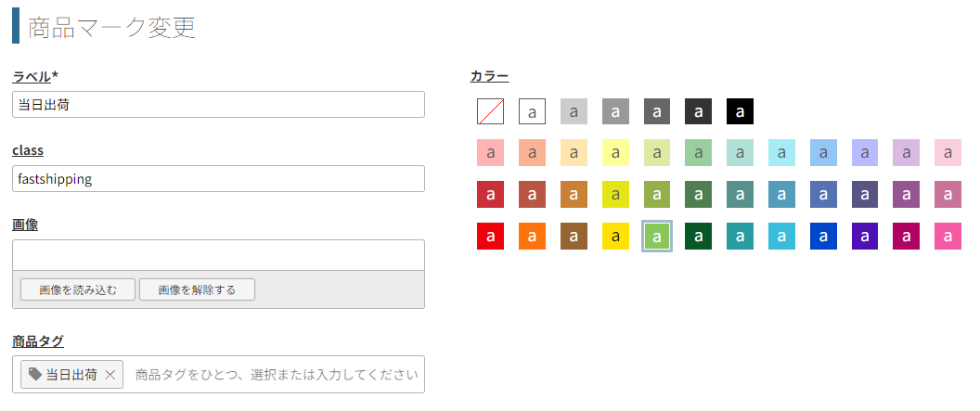
Task: Choose the dark green swatch
Action: pyautogui.click(x=698, y=237)
